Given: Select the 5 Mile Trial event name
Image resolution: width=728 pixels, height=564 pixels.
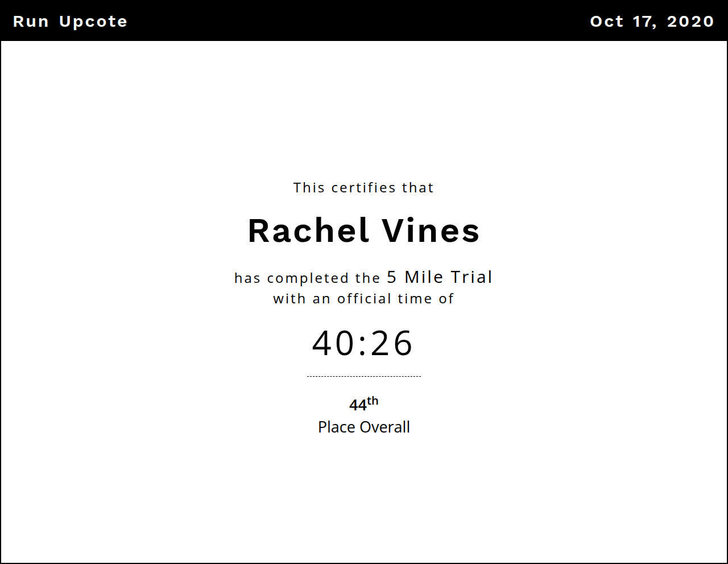Looking at the screenshot, I should (440, 277).
